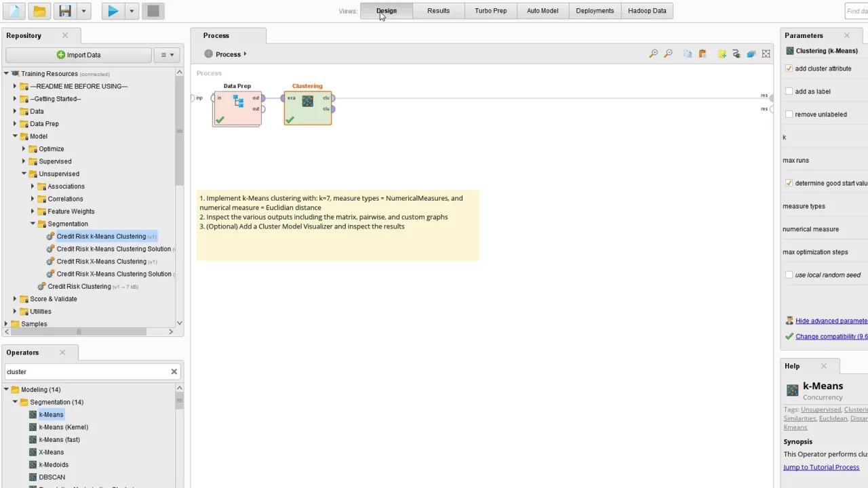Select the Data Prep subprocess operator
Viewport: 868px width, 488px height.
point(237,108)
